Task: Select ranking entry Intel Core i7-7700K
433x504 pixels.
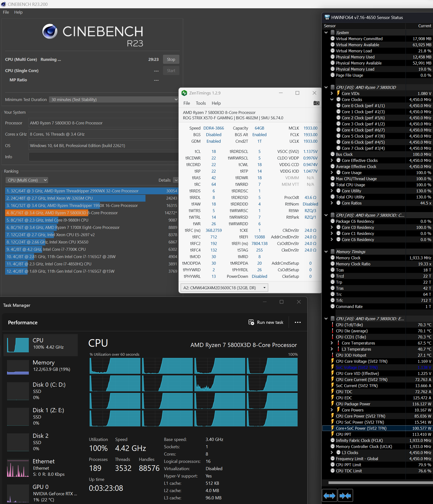Action: pyautogui.click(x=91, y=249)
